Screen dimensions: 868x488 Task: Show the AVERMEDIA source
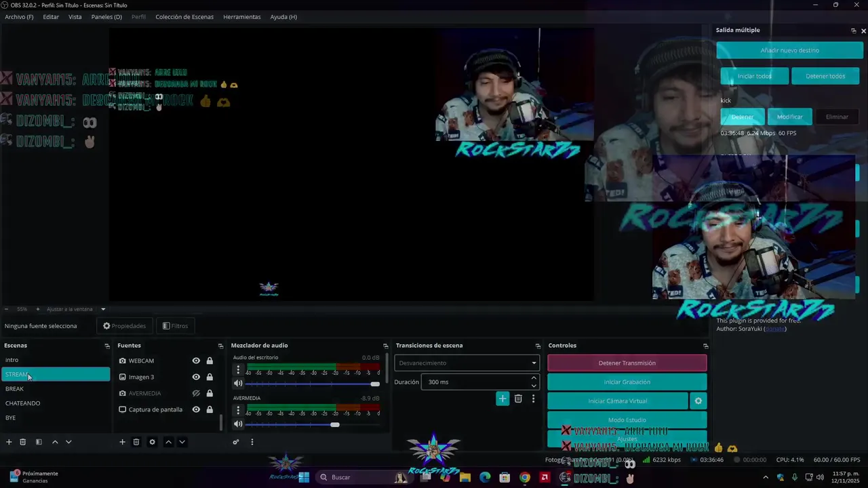point(196,393)
